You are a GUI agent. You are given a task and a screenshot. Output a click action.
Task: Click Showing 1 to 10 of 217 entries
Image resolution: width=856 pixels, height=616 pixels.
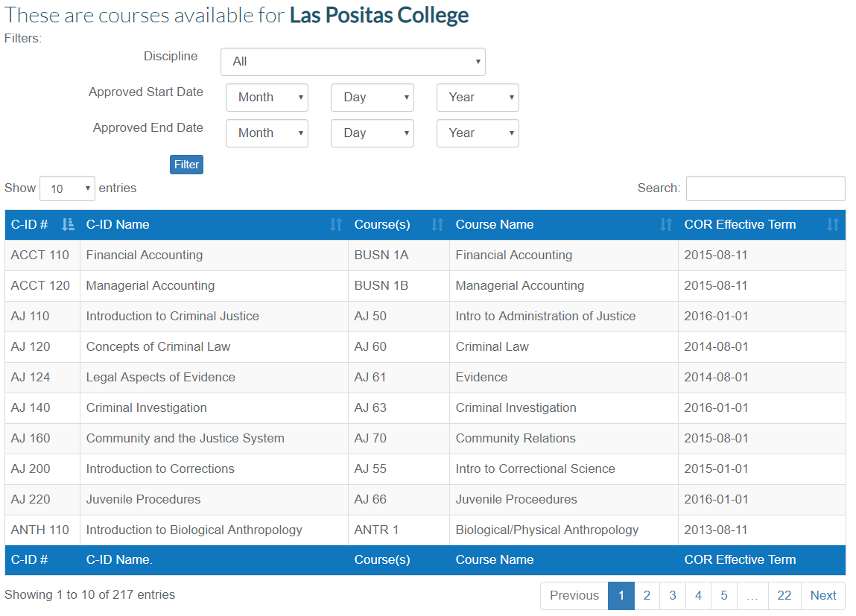[89, 594]
